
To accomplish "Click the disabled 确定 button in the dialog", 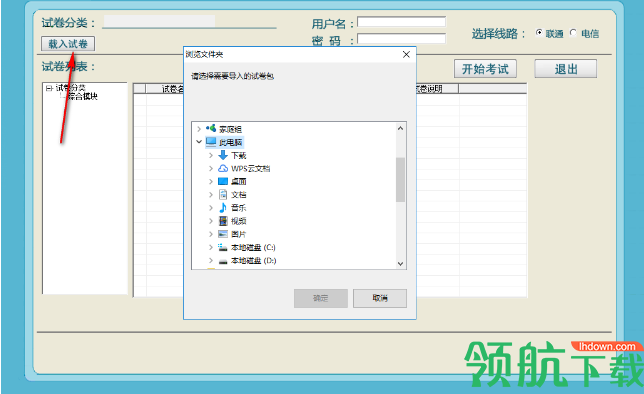I will tap(321, 298).
